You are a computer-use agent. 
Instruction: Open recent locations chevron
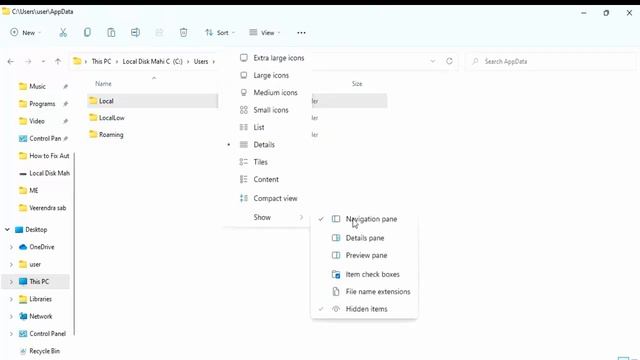[43, 62]
